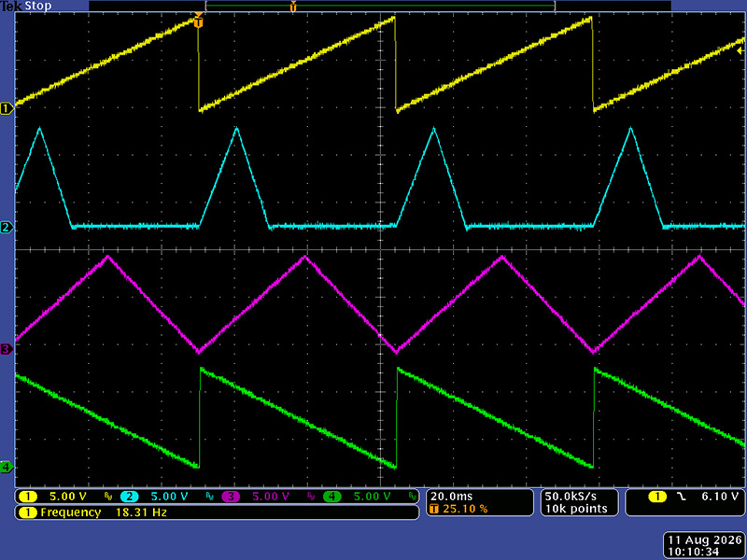Select the magenta channel 3 badge in readout bar
The width and height of the screenshot is (747, 560).
pyautogui.click(x=231, y=497)
